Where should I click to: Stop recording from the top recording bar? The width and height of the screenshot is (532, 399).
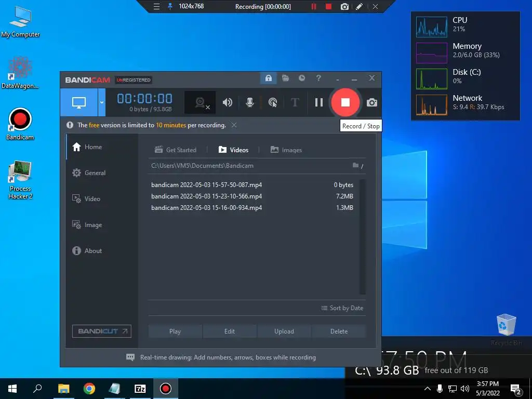coord(328,6)
